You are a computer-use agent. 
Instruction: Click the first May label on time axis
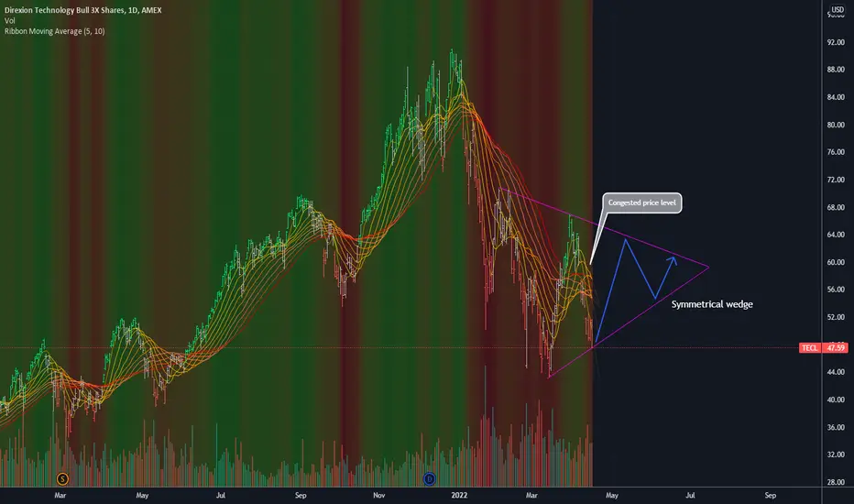(142, 495)
